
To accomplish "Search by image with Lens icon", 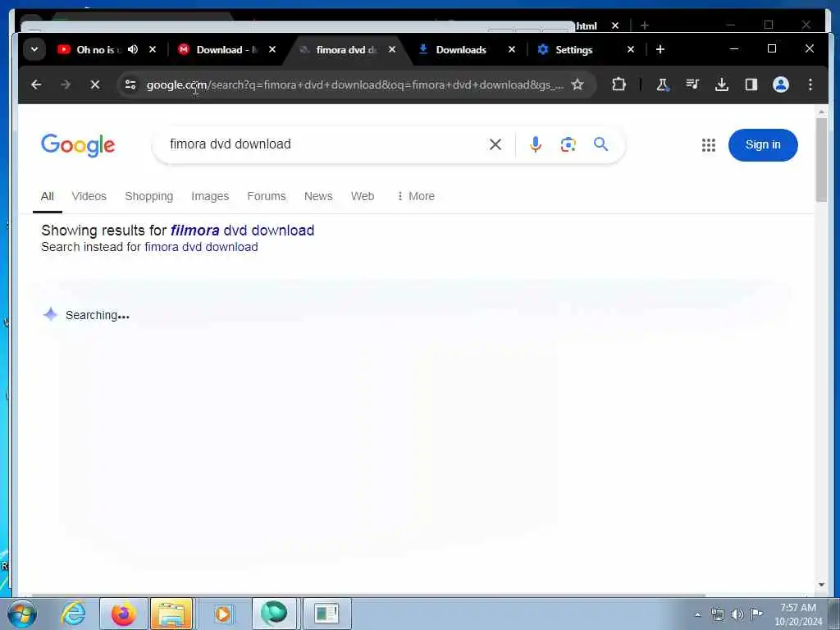I will [x=568, y=144].
